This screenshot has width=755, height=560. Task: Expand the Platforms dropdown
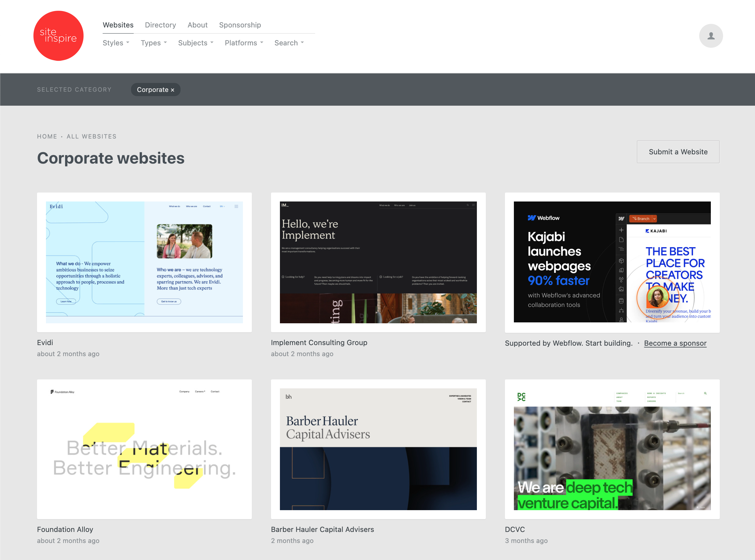(x=244, y=43)
